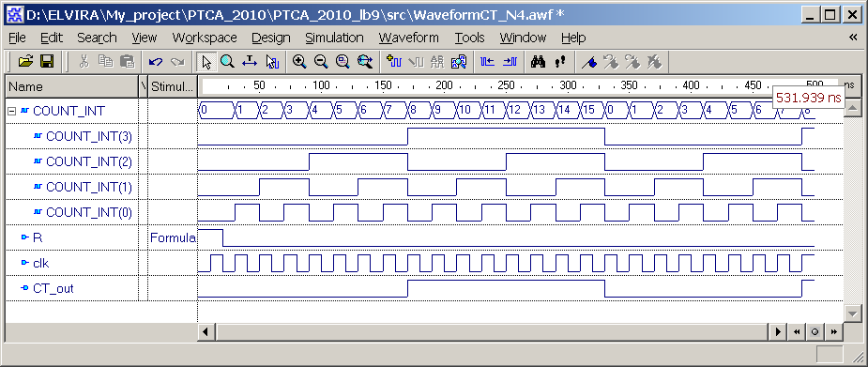Open the Search menu
Viewport: 868px width, 367px height.
coord(97,38)
